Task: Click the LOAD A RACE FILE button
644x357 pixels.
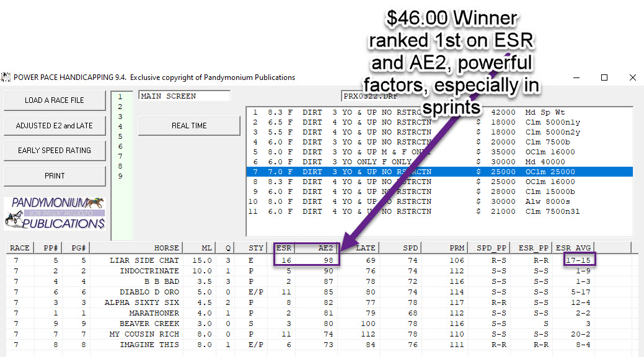Action: [55, 100]
